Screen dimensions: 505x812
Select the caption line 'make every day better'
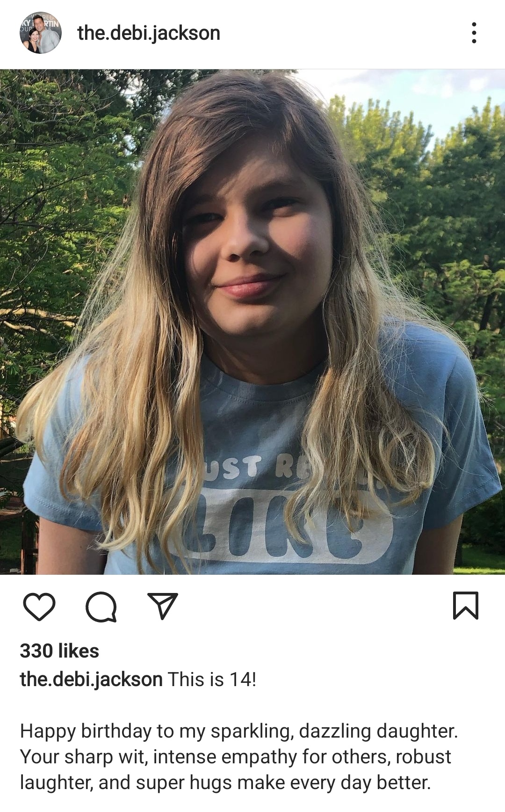point(225,783)
